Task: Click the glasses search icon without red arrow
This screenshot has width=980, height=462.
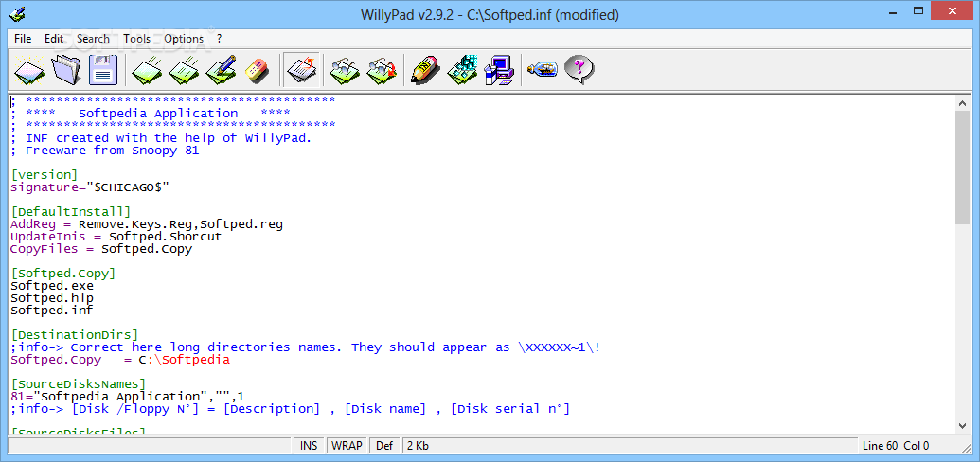Action: (345, 69)
